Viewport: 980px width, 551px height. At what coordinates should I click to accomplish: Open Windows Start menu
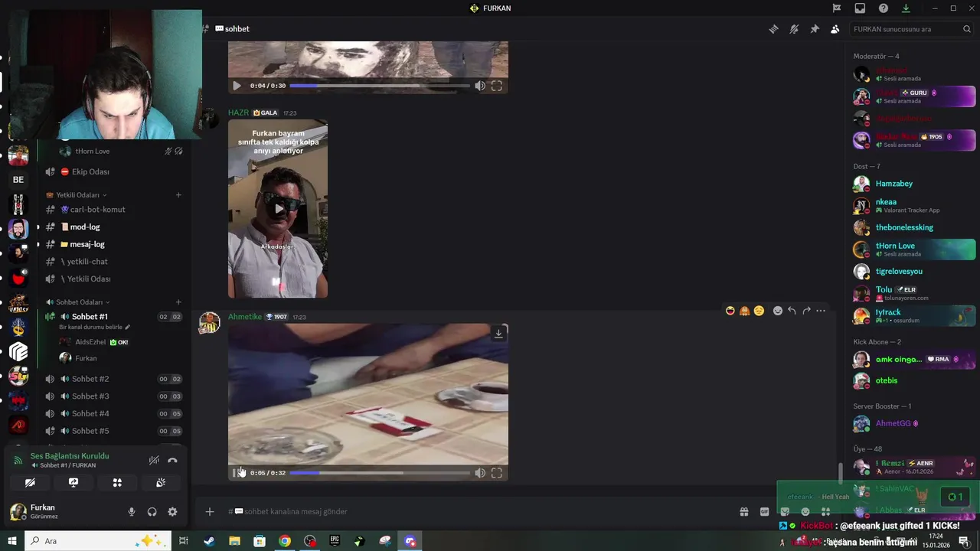[11, 541]
